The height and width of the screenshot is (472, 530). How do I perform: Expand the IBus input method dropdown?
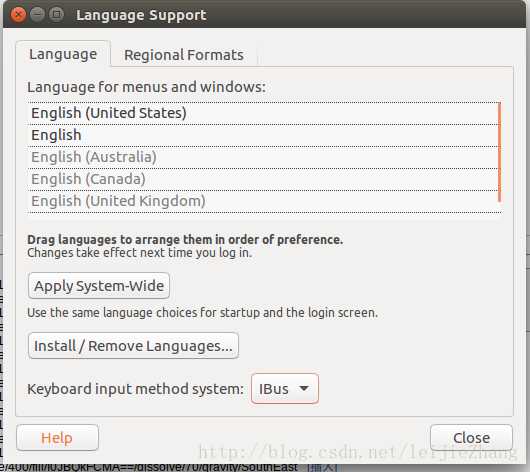point(285,388)
